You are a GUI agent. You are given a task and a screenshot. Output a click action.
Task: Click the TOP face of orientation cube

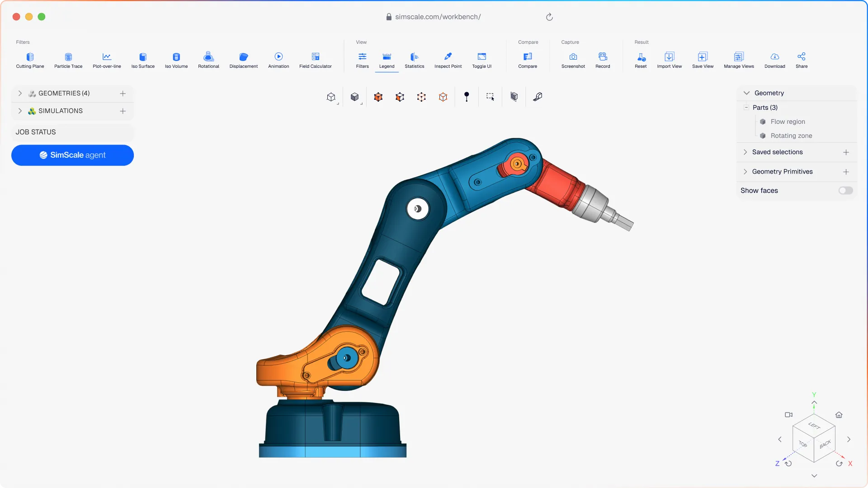coord(803,444)
